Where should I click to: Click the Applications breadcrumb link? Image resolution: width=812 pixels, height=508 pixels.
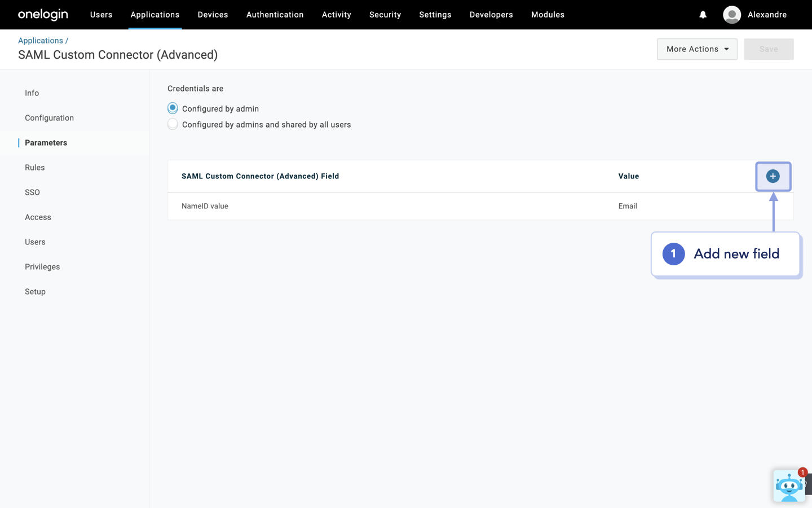41,40
